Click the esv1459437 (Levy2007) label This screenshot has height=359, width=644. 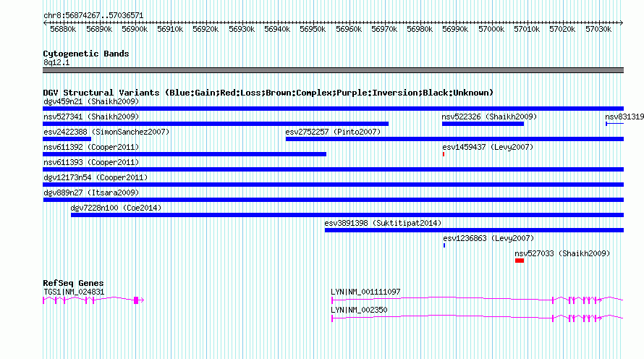(488, 147)
